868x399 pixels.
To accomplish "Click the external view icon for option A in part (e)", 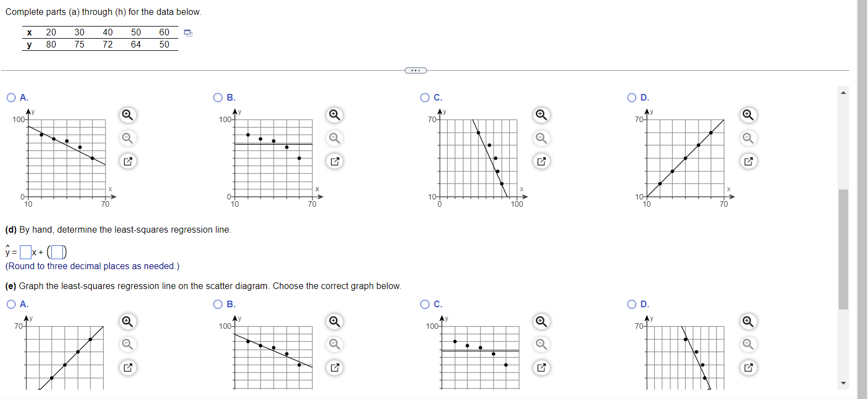I will 127,368.
